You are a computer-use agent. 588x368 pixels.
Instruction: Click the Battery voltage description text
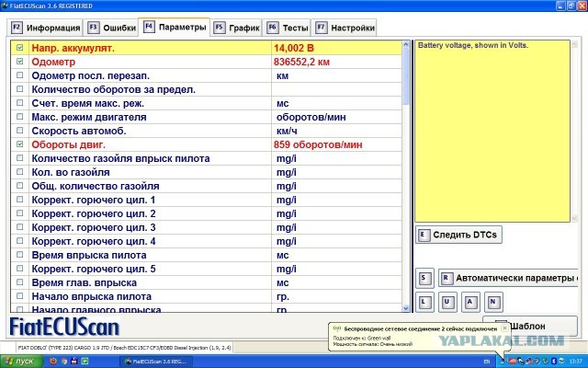[473, 45]
